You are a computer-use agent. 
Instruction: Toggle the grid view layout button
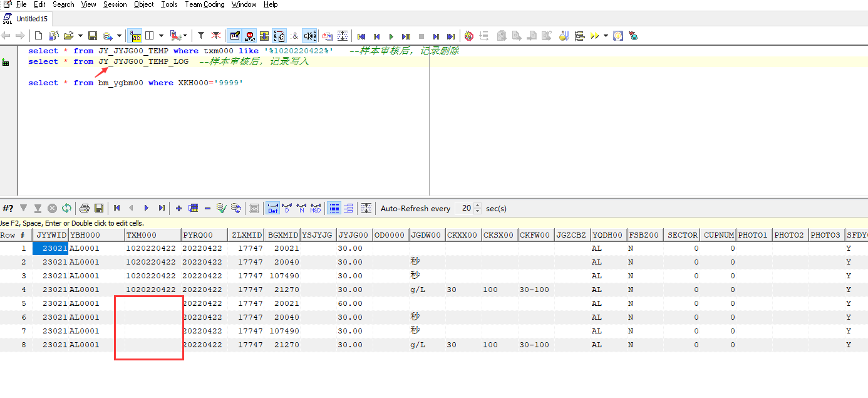[334, 208]
